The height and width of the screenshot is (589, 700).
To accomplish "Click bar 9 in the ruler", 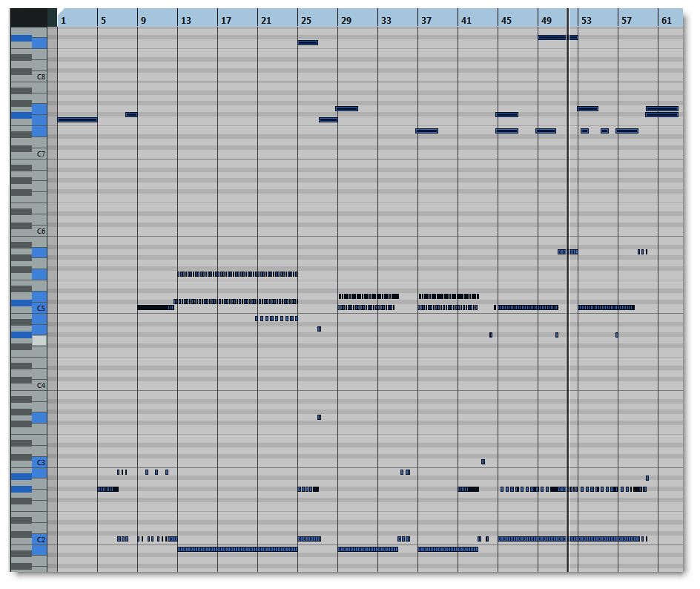I will click(143, 21).
